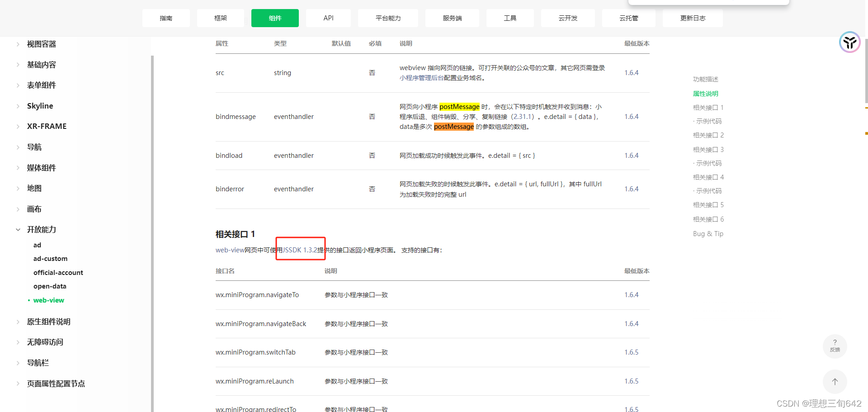Image resolution: width=868 pixels, height=412 pixels.
Task: Select official-account in the sidebar
Action: (x=58, y=272)
